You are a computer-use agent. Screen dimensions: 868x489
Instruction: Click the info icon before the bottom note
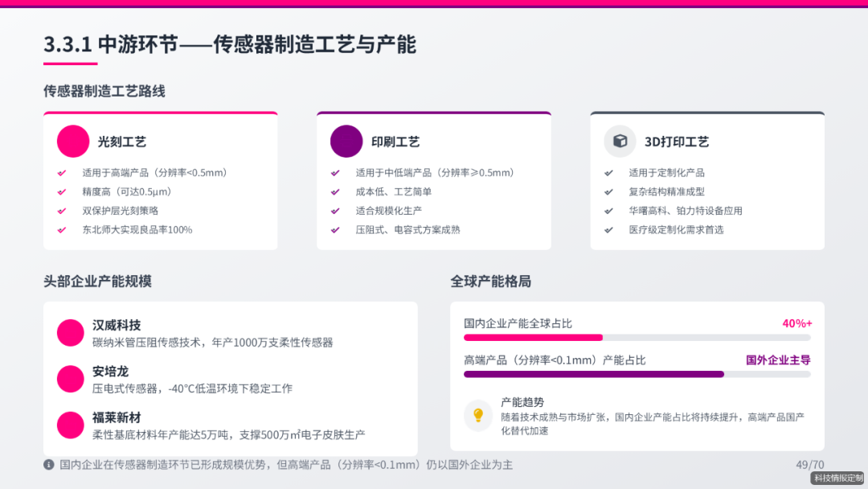click(47, 465)
